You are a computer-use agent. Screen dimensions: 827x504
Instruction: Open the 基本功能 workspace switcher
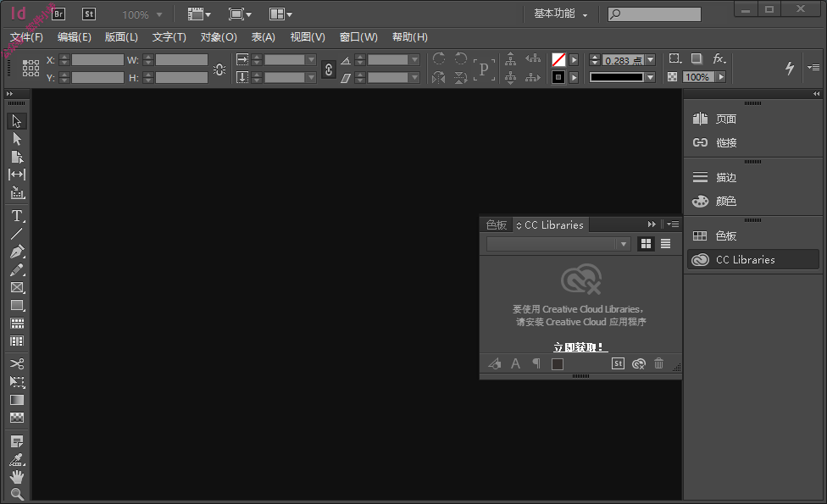pyautogui.click(x=561, y=14)
